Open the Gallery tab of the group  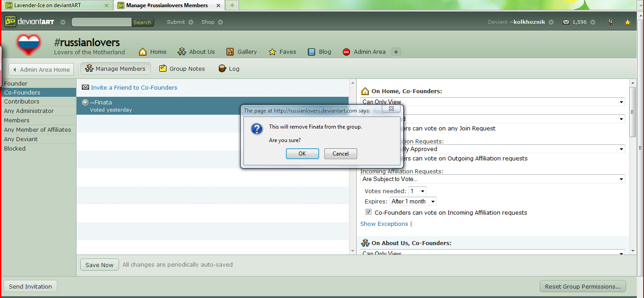click(x=241, y=52)
